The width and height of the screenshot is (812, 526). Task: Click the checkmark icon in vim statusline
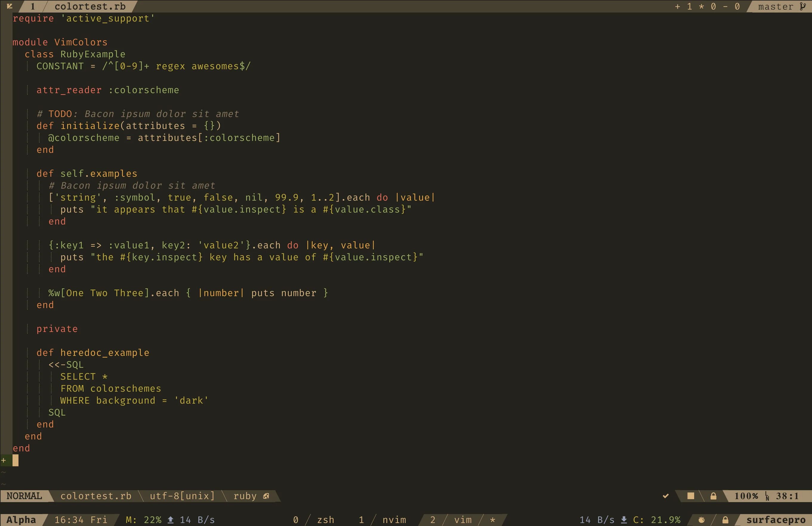click(x=665, y=496)
